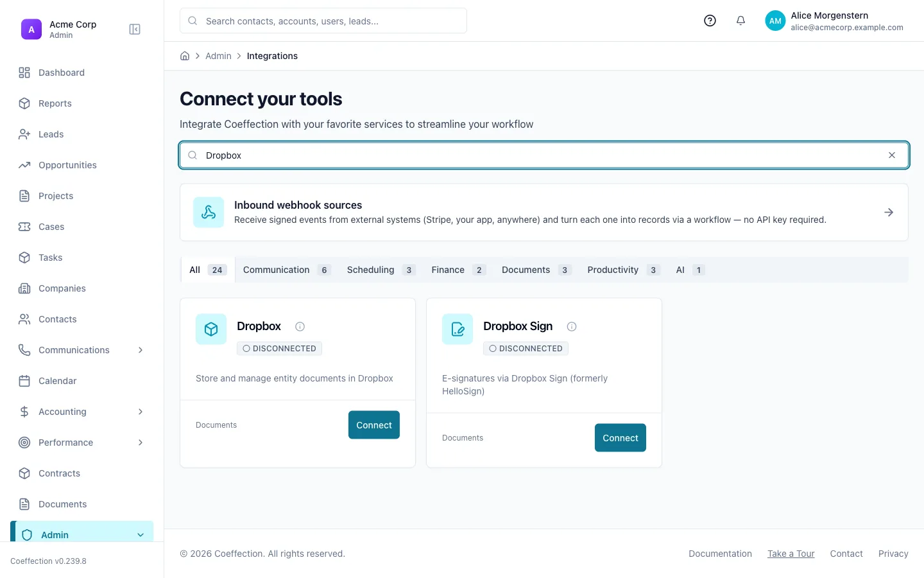
Task: Select the All integrations tab
Action: point(208,270)
